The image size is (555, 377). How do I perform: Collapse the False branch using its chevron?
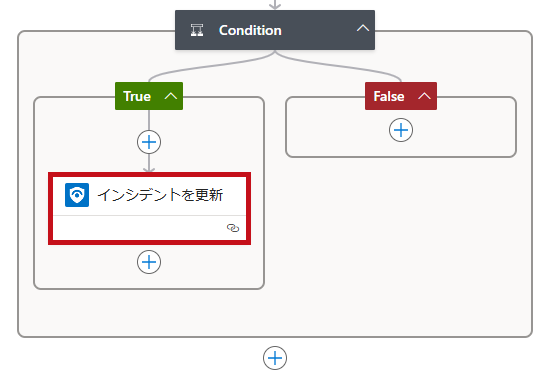(424, 96)
